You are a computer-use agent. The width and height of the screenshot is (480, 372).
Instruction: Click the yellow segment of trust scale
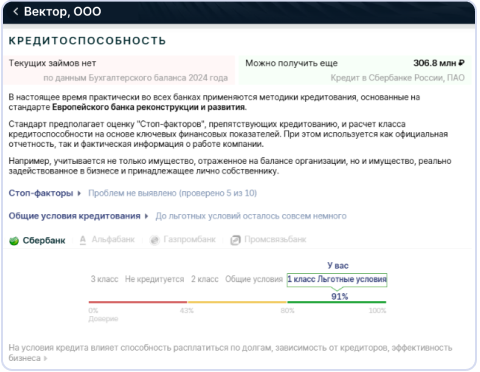[x=237, y=302]
